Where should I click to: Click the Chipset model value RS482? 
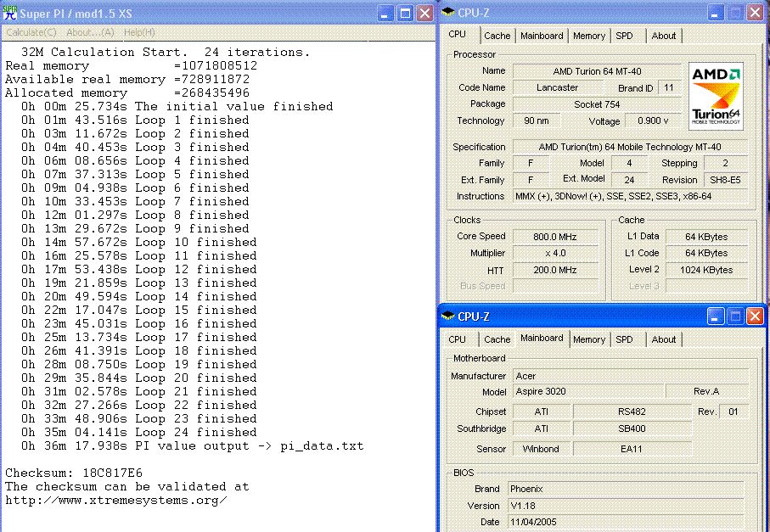pos(632,412)
